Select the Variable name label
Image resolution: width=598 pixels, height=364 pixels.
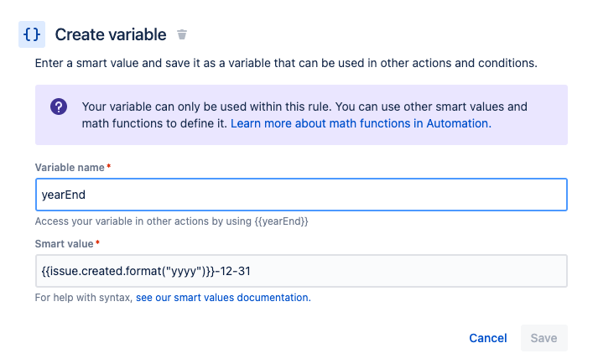tap(69, 168)
